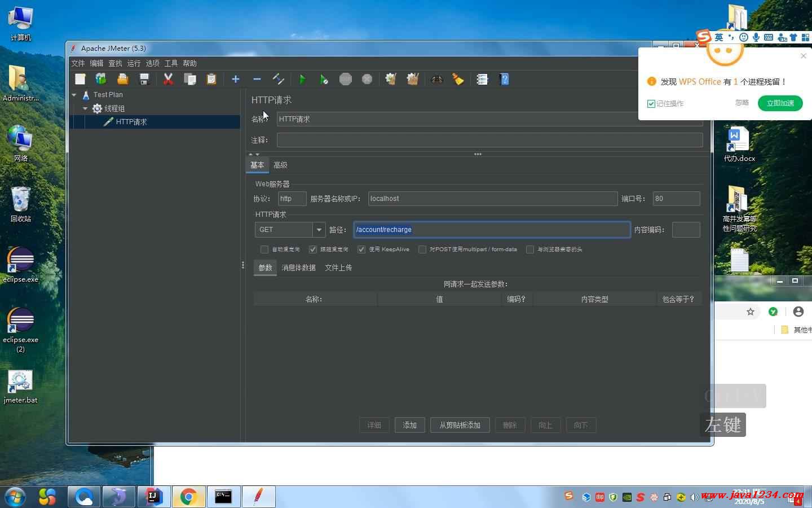Click the 协议 protocol field
Viewport: 812px width, 508px height.
coord(292,199)
